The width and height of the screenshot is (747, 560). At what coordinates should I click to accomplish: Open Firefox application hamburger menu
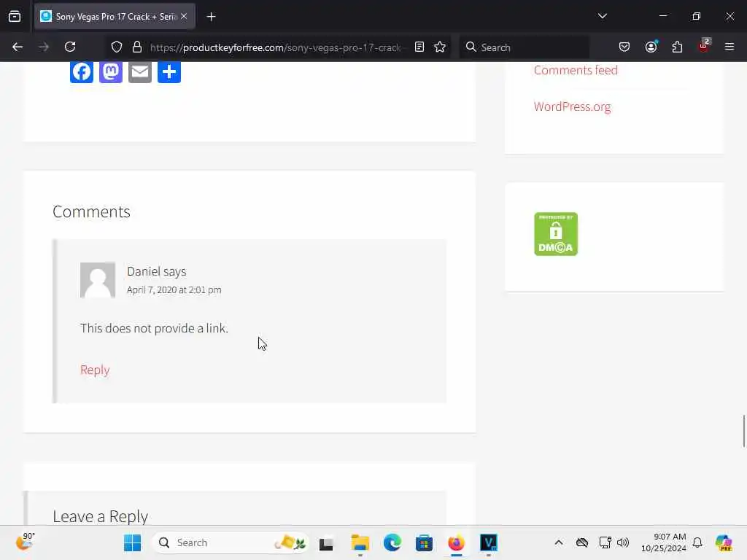point(729,47)
